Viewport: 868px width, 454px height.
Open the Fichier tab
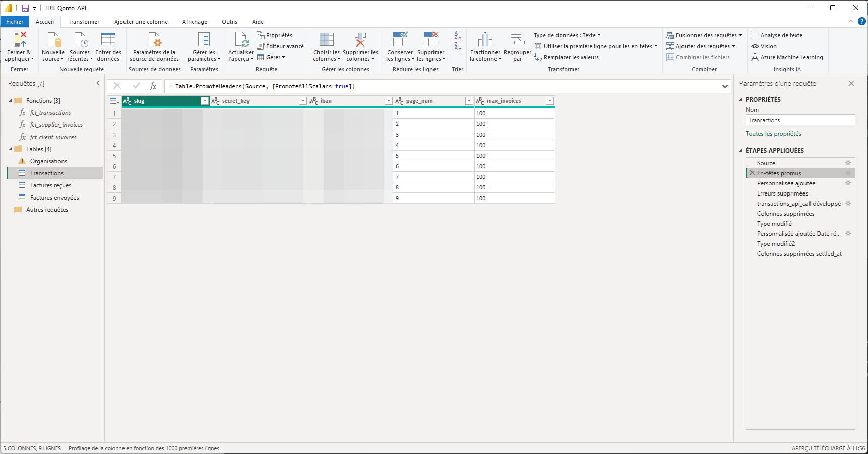click(x=15, y=22)
